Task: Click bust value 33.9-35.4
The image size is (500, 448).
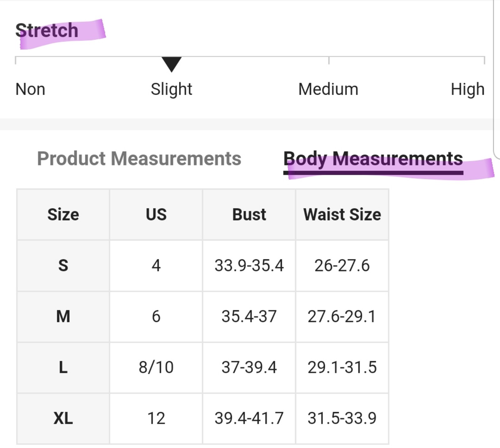Action: pos(249,266)
